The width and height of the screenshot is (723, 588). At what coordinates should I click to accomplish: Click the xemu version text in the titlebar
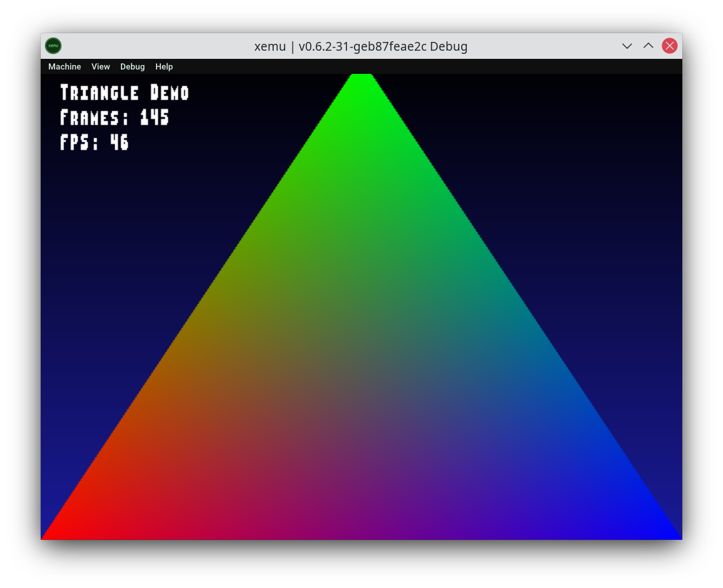coord(360,46)
